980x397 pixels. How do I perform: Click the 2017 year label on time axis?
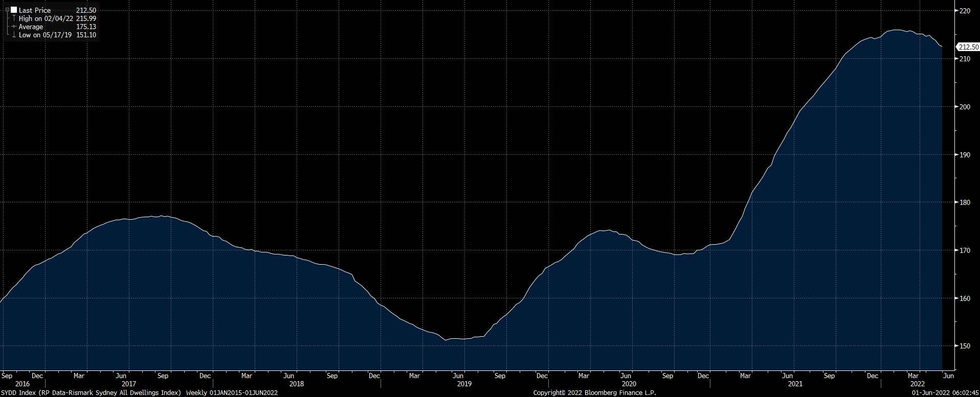tap(129, 384)
